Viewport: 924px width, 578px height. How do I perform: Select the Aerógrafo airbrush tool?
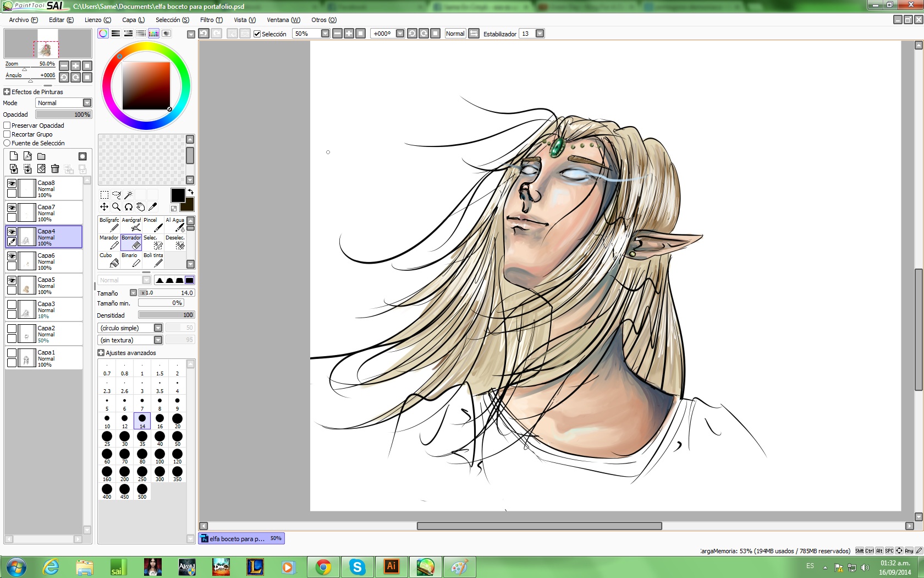(131, 225)
